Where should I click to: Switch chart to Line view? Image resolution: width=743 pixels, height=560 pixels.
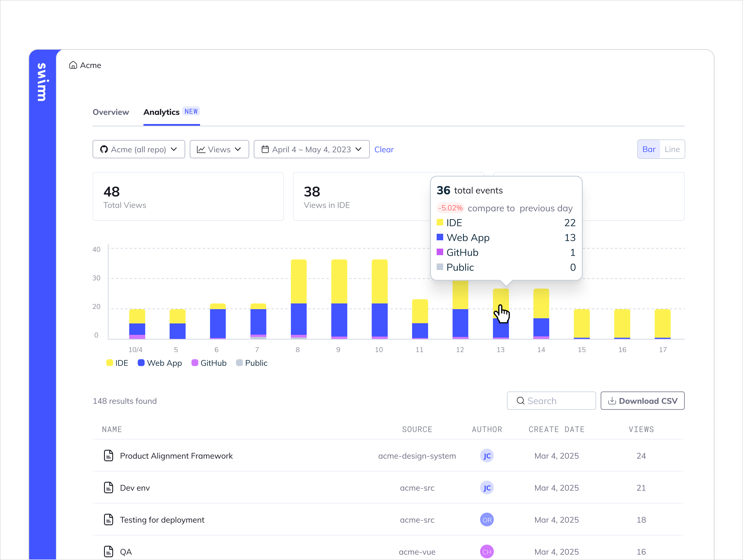point(672,149)
